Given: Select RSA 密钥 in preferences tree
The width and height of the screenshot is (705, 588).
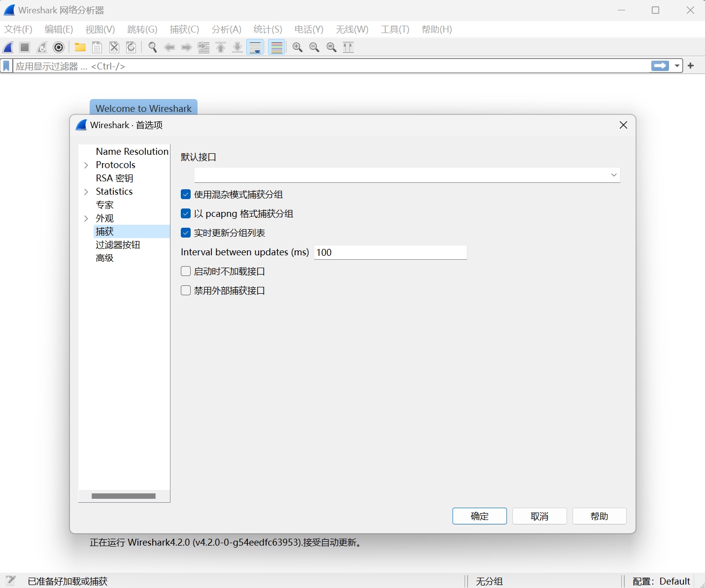Looking at the screenshot, I should click(114, 178).
